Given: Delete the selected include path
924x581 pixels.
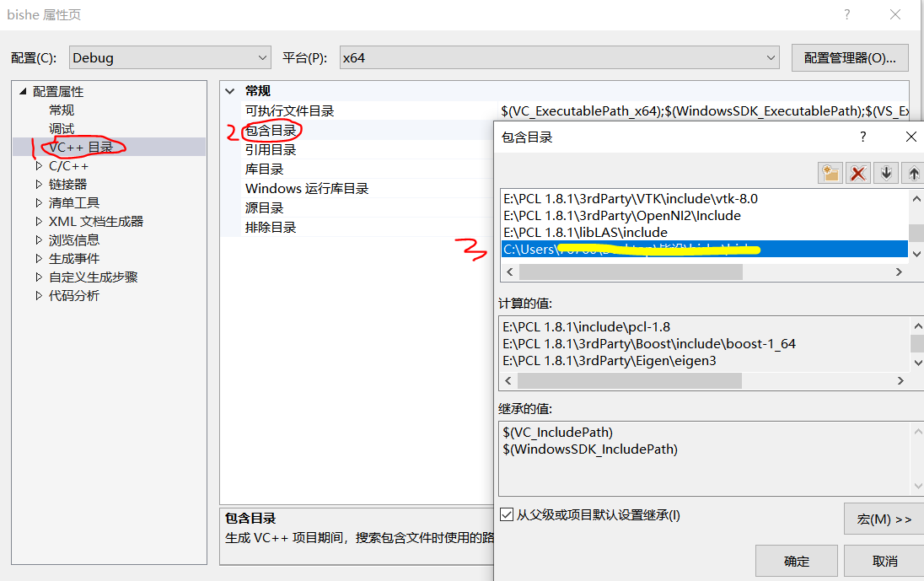Looking at the screenshot, I should 857,172.
